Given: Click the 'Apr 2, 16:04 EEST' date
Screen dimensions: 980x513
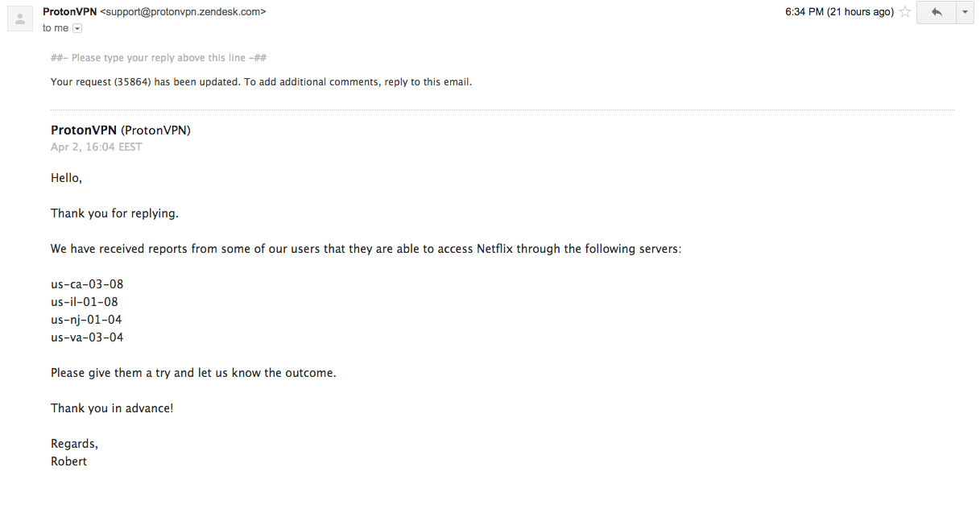Looking at the screenshot, I should 97,147.
